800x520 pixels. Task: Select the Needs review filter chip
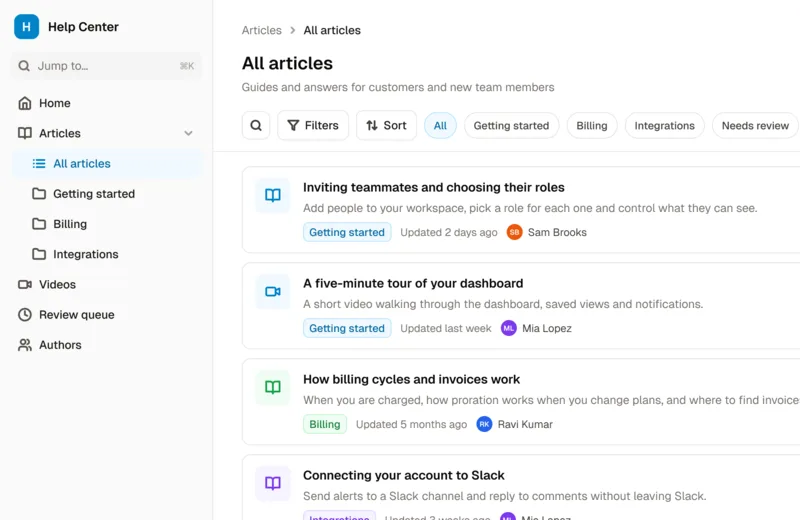pyautogui.click(x=755, y=126)
